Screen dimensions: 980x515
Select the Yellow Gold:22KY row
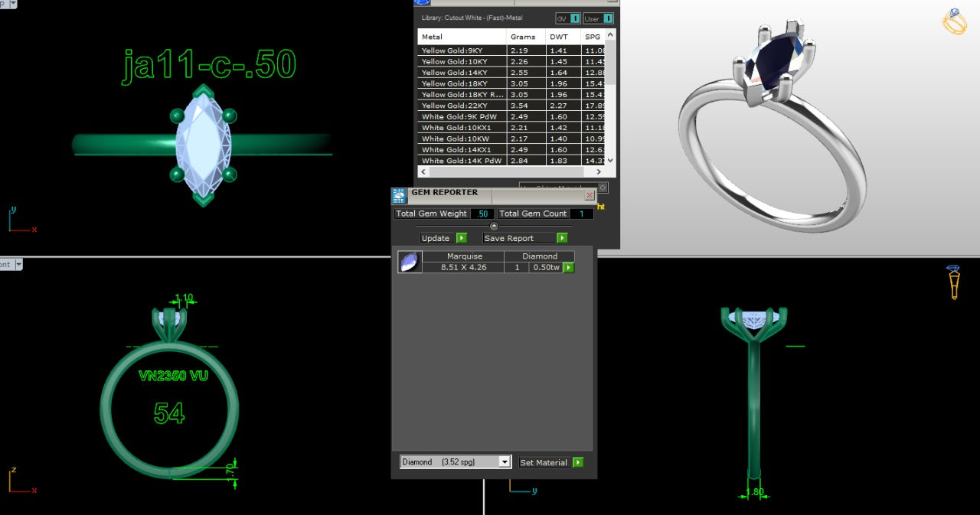click(511, 106)
